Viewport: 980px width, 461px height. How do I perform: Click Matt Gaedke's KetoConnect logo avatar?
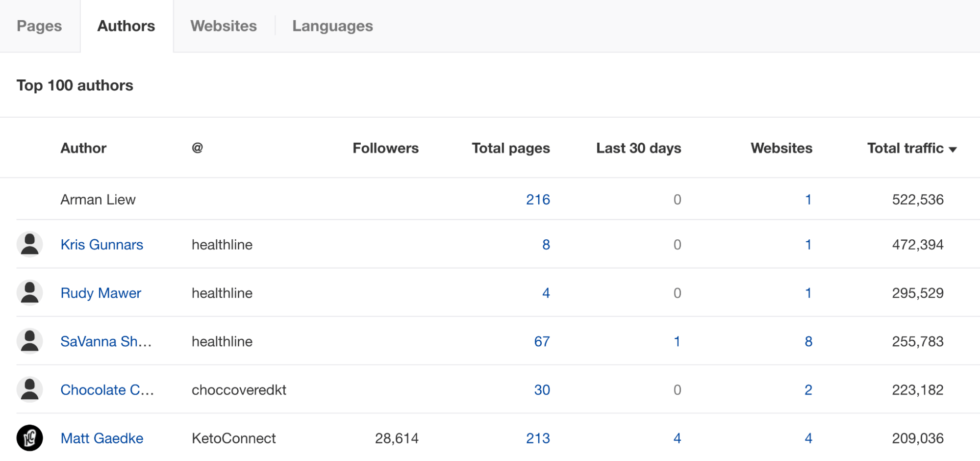point(29,438)
